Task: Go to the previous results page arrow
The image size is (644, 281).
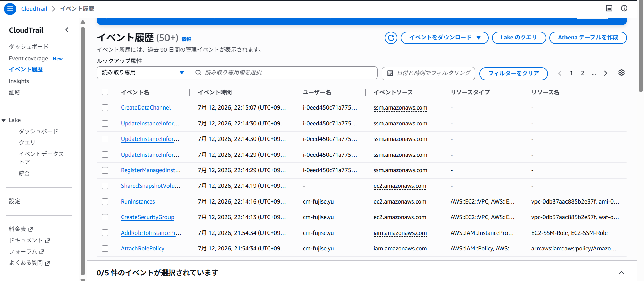Action: (x=560, y=73)
